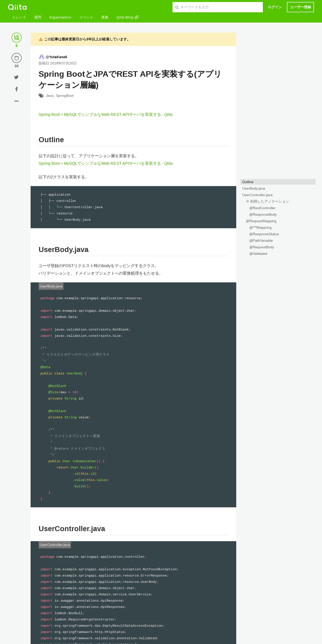Share the article on Facebook
Image resolution: width=322 pixels, height=644 pixels.
[x=17, y=89]
